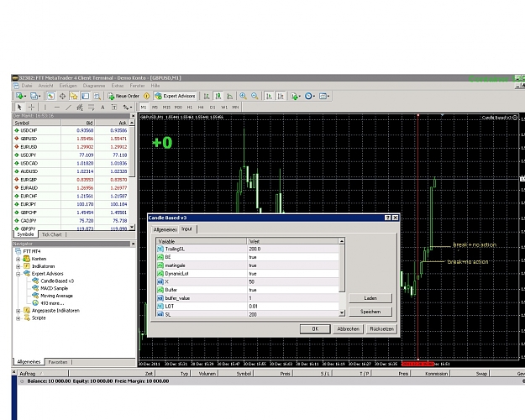The height and width of the screenshot is (420, 525).
Task: Switch chart to D1 timeframe
Action: point(213,108)
